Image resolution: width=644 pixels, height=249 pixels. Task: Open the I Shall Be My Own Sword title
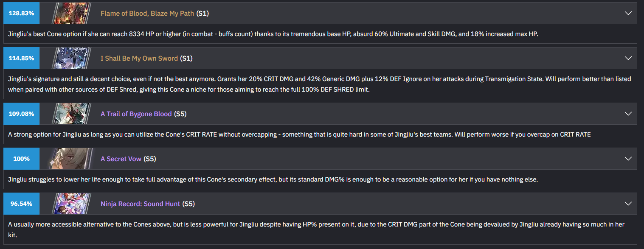[139, 58]
